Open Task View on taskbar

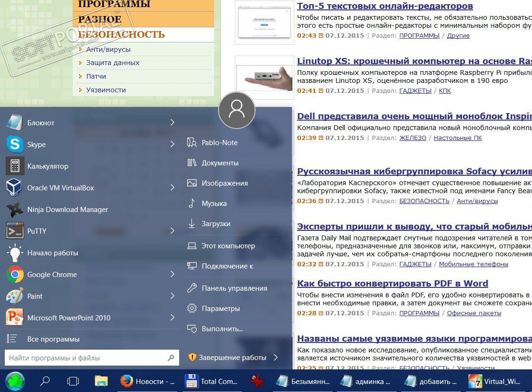pyautogui.click(x=73, y=381)
